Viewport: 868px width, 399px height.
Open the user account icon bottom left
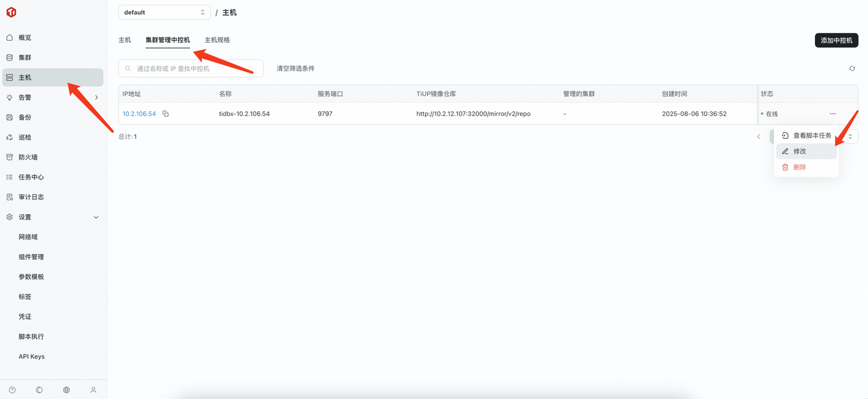(x=94, y=390)
